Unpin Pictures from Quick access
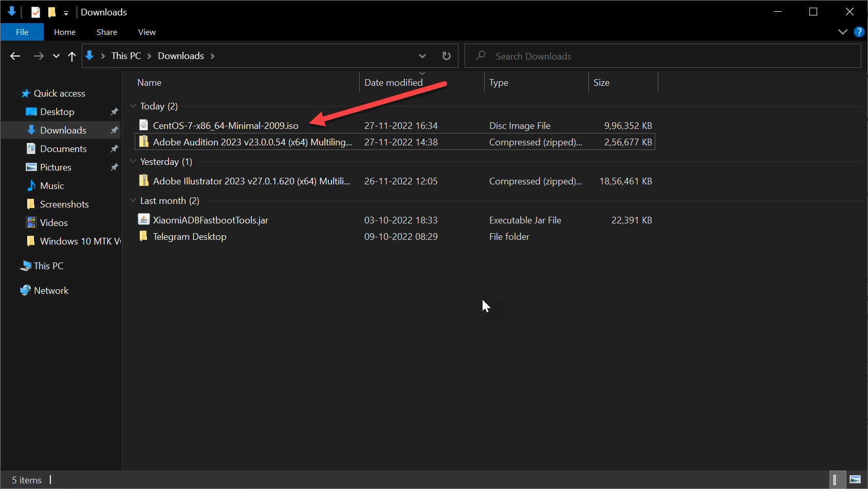The height and width of the screenshot is (489, 868). click(114, 167)
